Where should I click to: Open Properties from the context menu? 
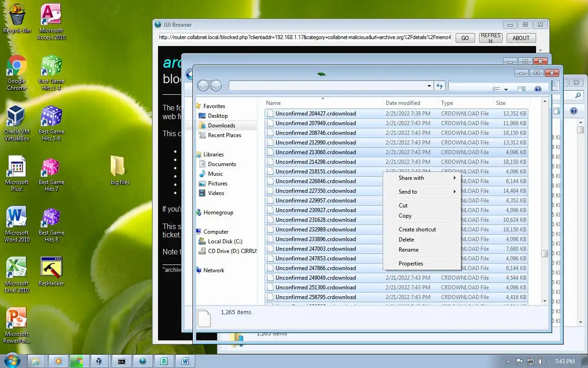422,264
